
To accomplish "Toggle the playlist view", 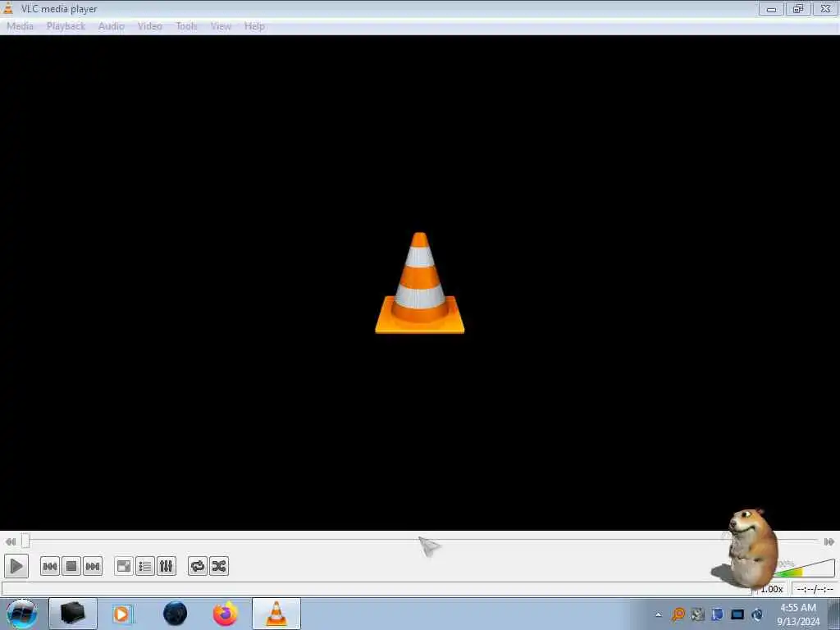I will [145, 566].
